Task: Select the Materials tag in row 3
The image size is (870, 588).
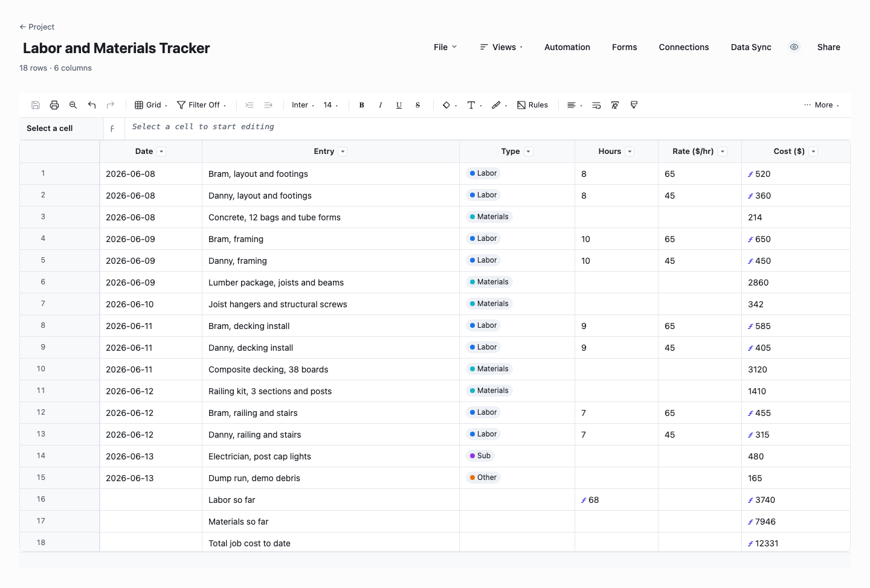Action: (x=489, y=217)
